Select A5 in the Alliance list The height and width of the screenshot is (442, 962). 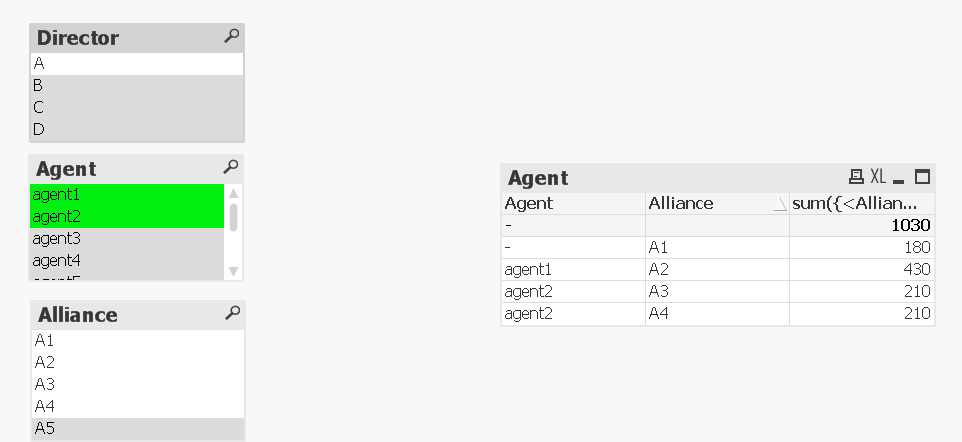coord(136,428)
